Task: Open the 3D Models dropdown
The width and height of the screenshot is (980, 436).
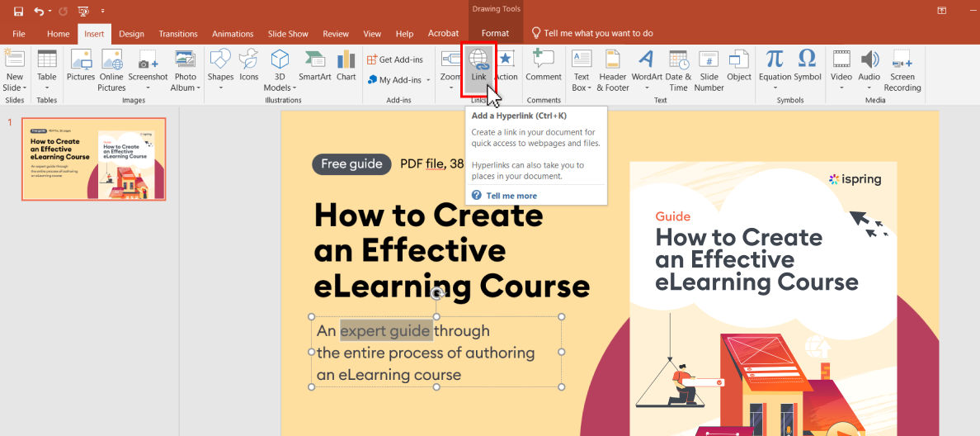Action: pyautogui.click(x=280, y=70)
